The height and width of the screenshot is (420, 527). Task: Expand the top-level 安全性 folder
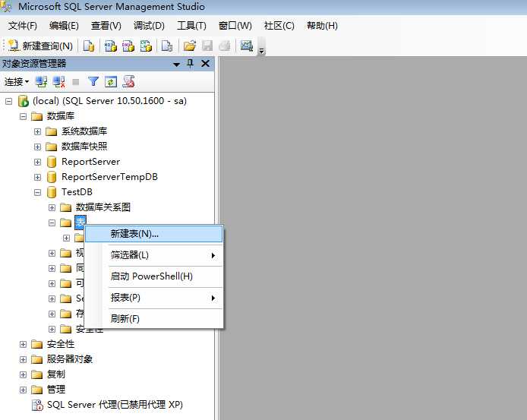coord(24,344)
